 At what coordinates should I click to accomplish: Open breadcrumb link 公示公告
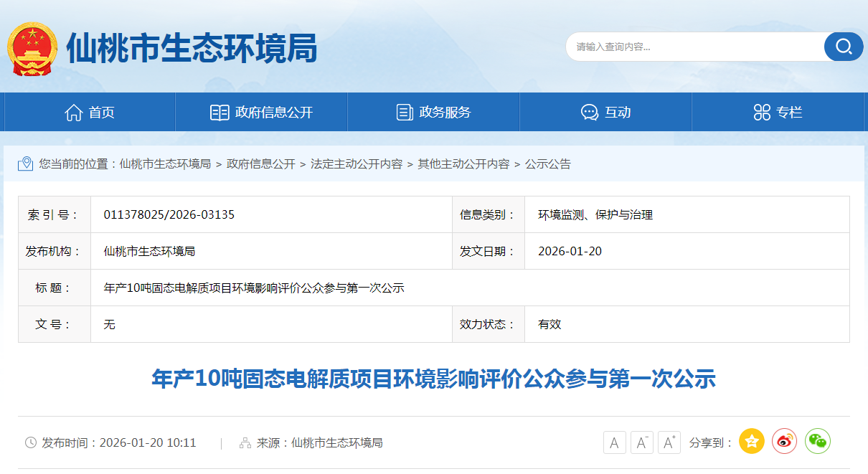pos(548,164)
